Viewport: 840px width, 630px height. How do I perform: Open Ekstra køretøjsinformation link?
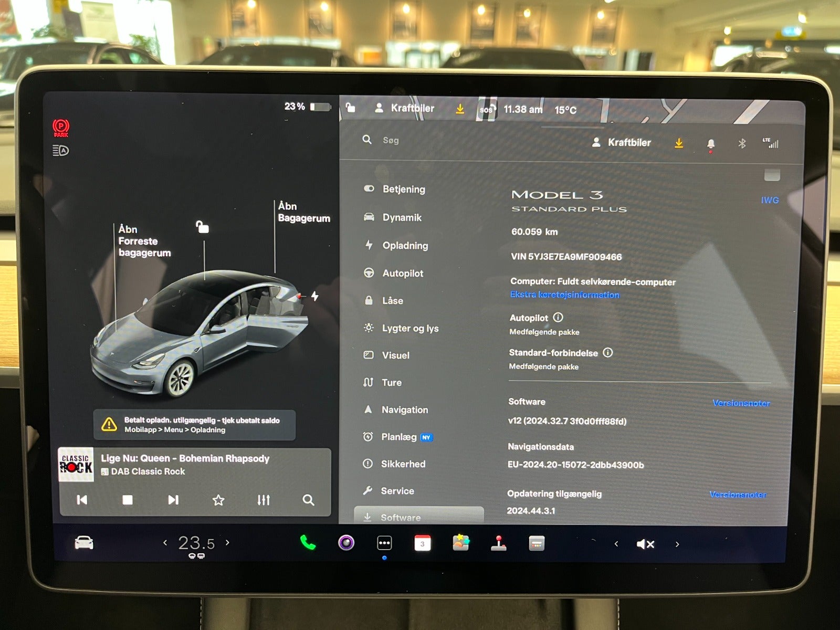564,295
